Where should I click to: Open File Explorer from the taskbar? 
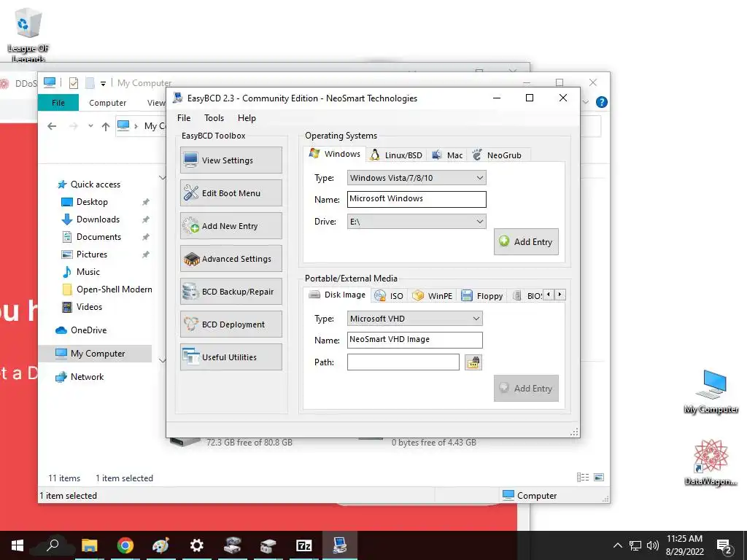coord(90,545)
